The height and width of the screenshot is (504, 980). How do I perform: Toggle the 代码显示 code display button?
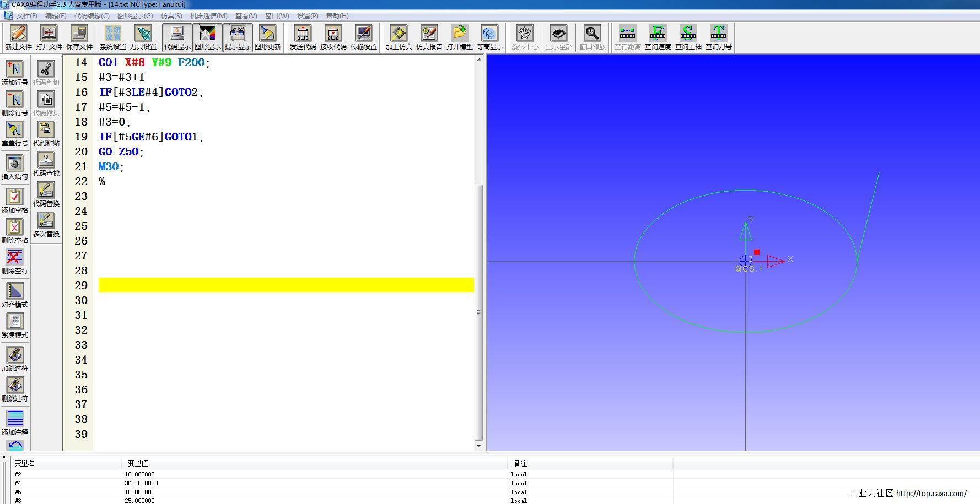(x=177, y=37)
